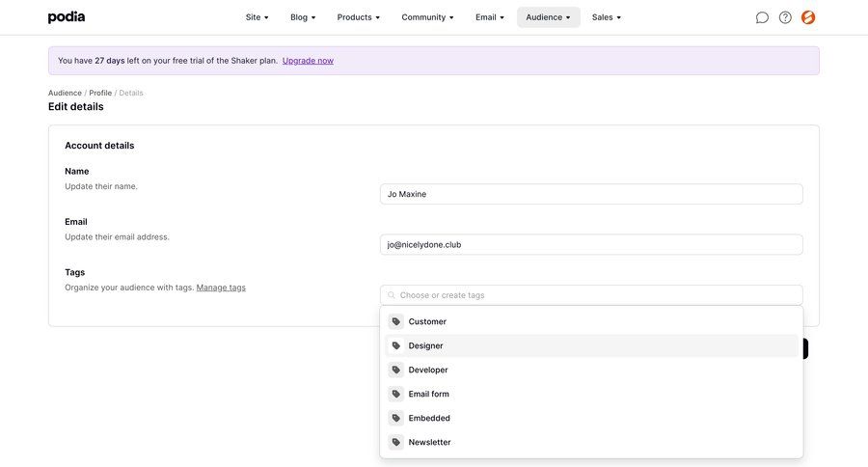
Task: Expand the Community menu
Action: (427, 17)
